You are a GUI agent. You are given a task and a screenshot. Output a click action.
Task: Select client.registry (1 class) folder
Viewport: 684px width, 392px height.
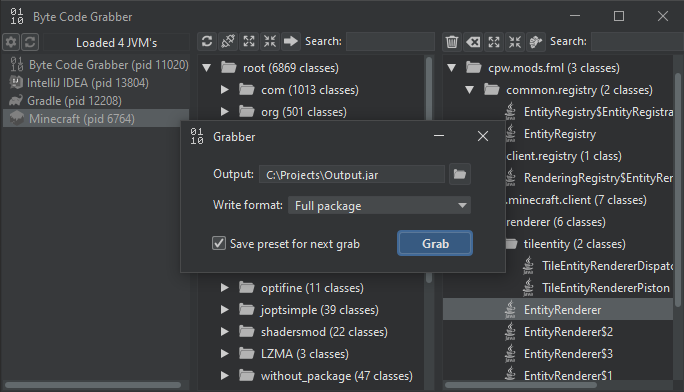point(564,156)
